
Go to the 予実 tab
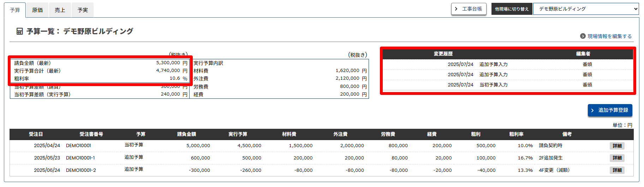coord(83,10)
